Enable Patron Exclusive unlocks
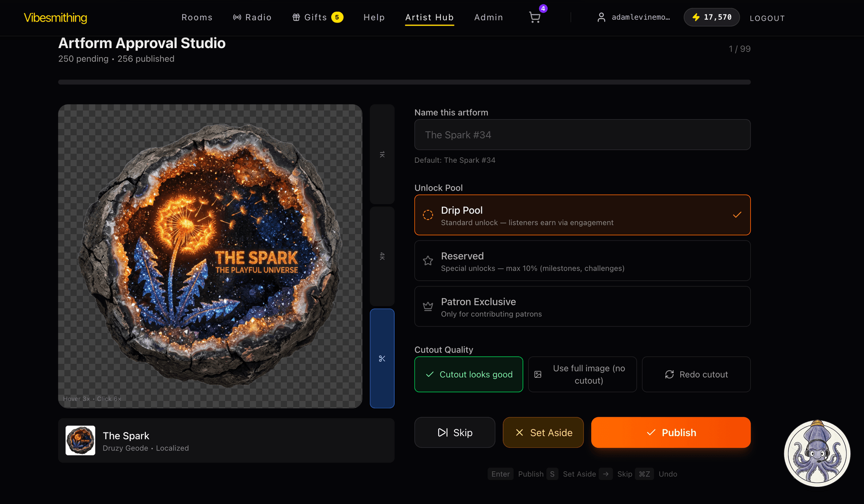The width and height of the screenshot is (864, 504). point(582,307)
